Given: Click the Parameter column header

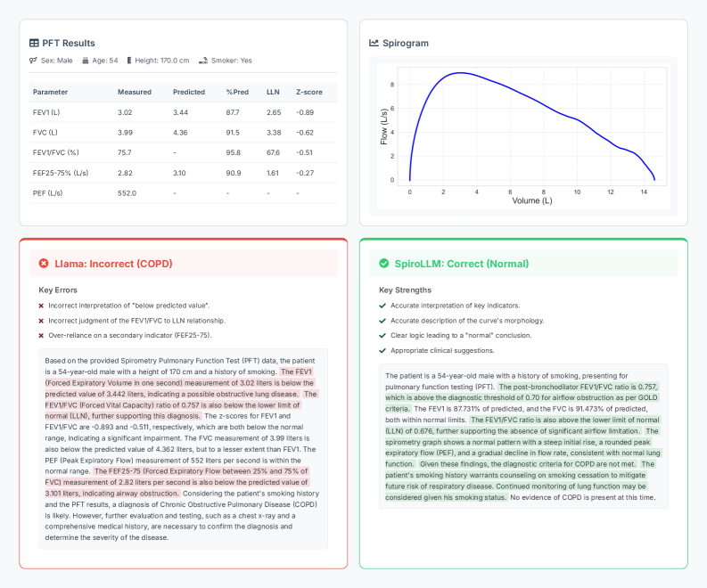Looking at the screenshot, I should tap(50, 92).
